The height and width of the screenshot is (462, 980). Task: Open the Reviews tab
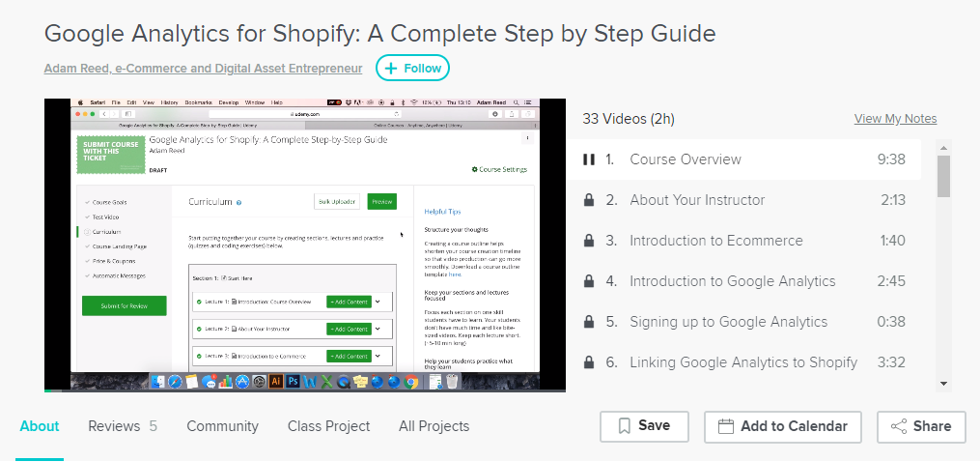114,426
